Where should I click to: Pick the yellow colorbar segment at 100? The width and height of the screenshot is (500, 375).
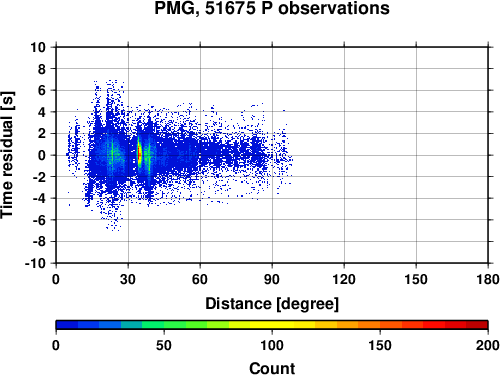pyautogui.click(x=272, y=325)
